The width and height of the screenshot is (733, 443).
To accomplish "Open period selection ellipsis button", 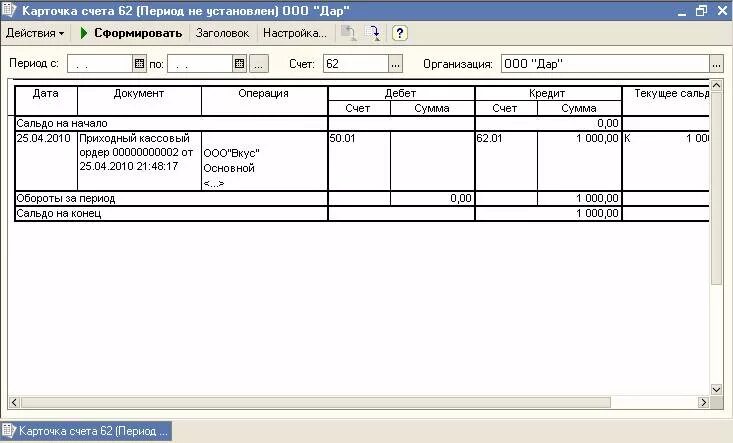I will point(259,64).
